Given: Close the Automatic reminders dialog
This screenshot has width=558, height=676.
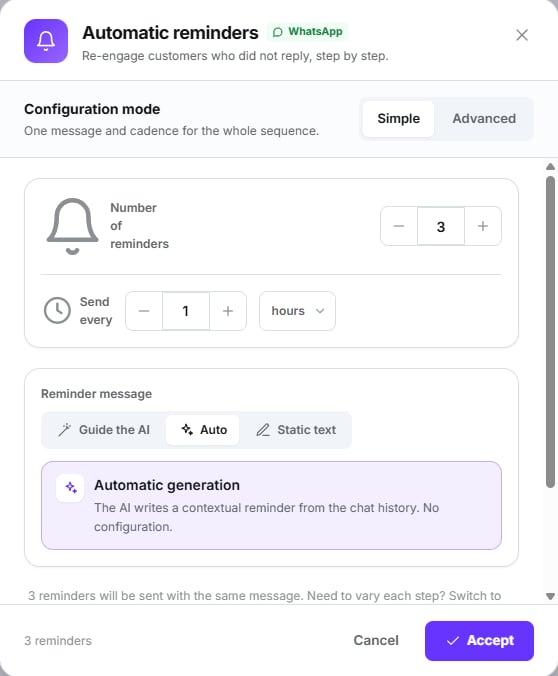Looking at the screenshot, I should click(x=522, y=35).
